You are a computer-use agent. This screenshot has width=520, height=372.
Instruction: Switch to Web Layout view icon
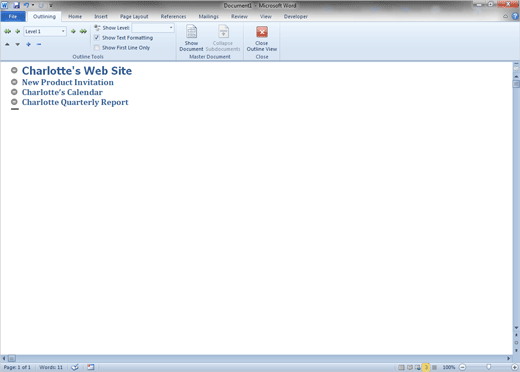point(418,367)
